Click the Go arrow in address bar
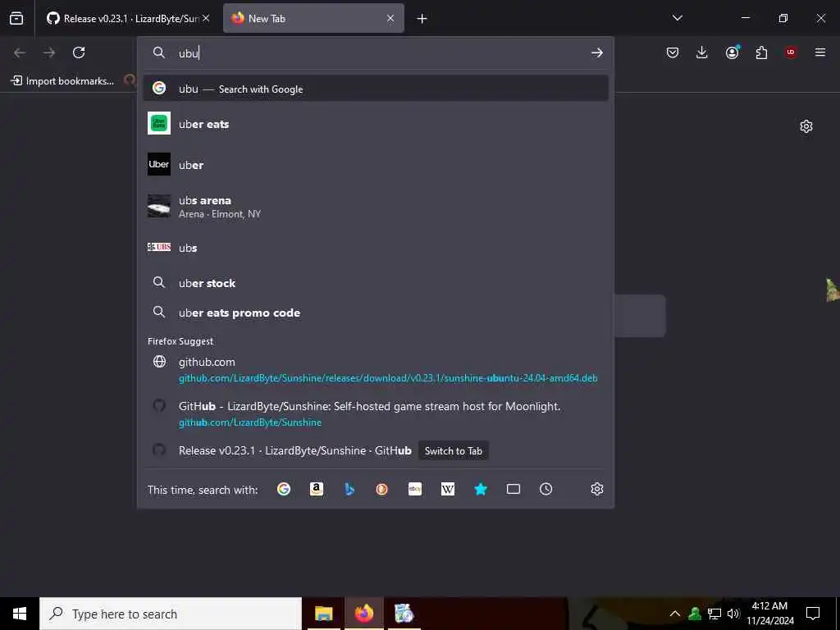Screen dimensions: 840x630 [597, 53]
